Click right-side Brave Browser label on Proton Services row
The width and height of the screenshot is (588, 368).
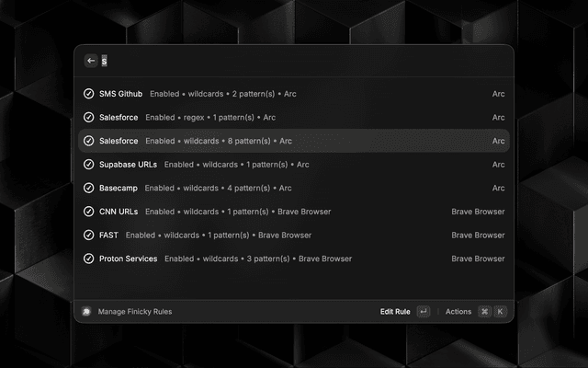478,259
